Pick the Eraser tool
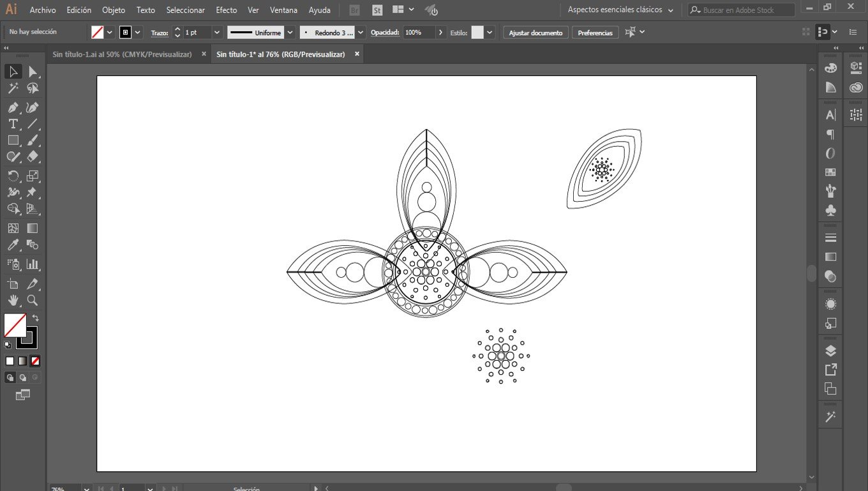 point(33,157)
